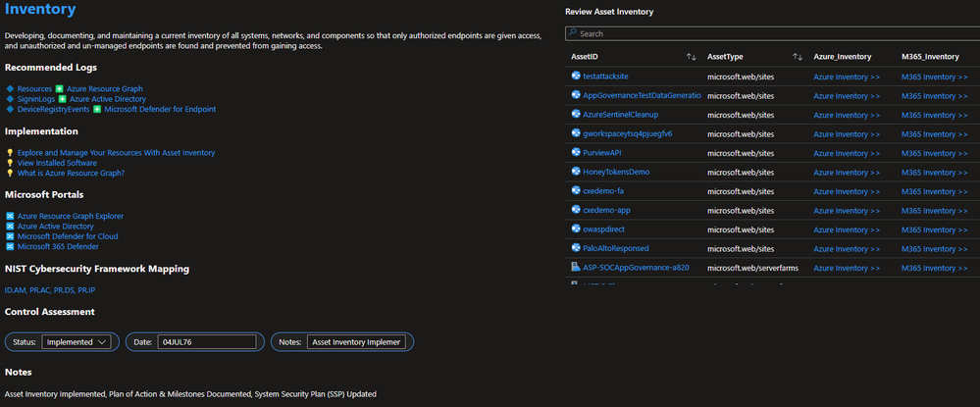
Task: Open Microsoft 365 Defender portal link
Action: coord(58,246)
